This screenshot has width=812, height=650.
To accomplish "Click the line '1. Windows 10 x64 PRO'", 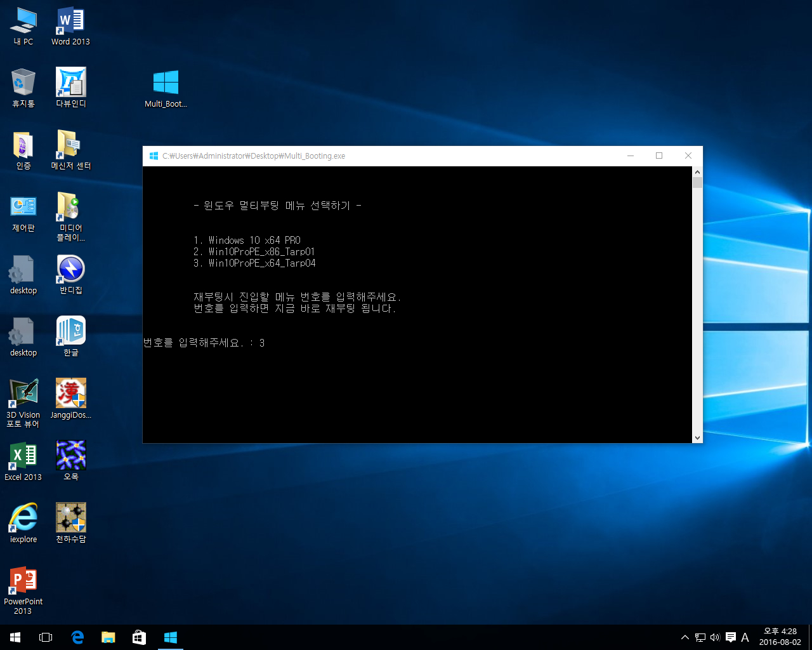I will point(247,240).
